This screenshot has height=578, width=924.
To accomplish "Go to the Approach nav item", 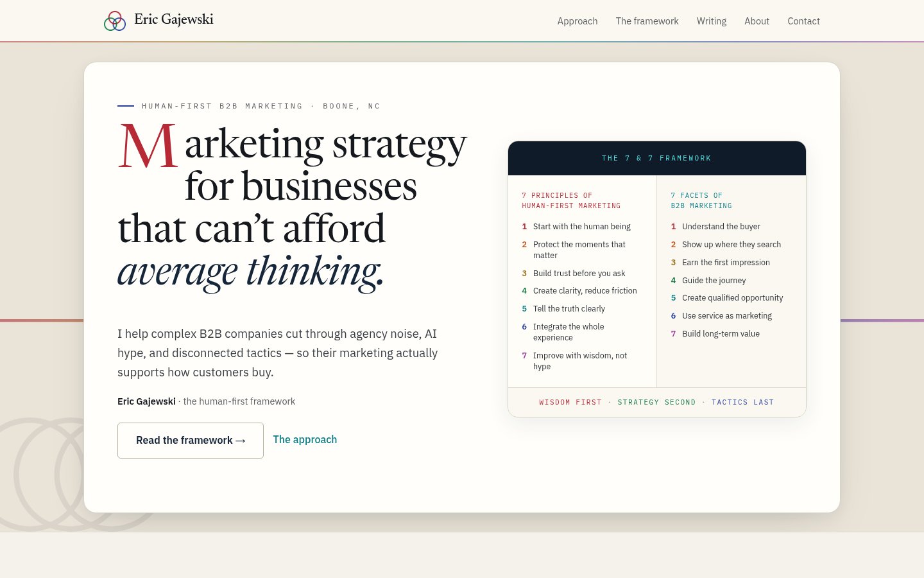I will pos(577,21).
